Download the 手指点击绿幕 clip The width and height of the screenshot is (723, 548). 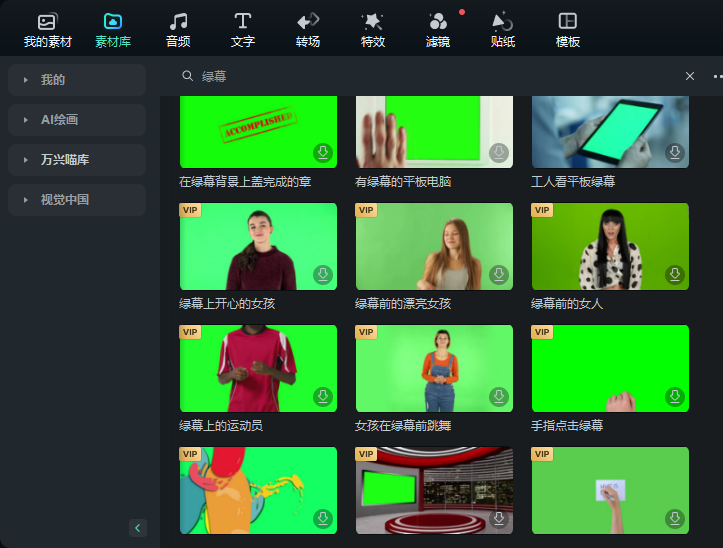[x=675, y=396]
